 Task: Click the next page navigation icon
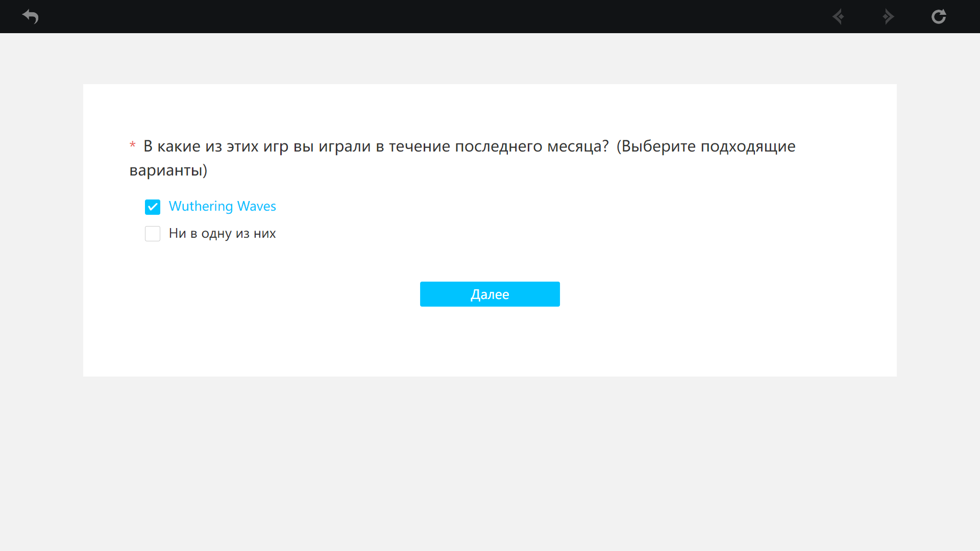click(888, 17)
